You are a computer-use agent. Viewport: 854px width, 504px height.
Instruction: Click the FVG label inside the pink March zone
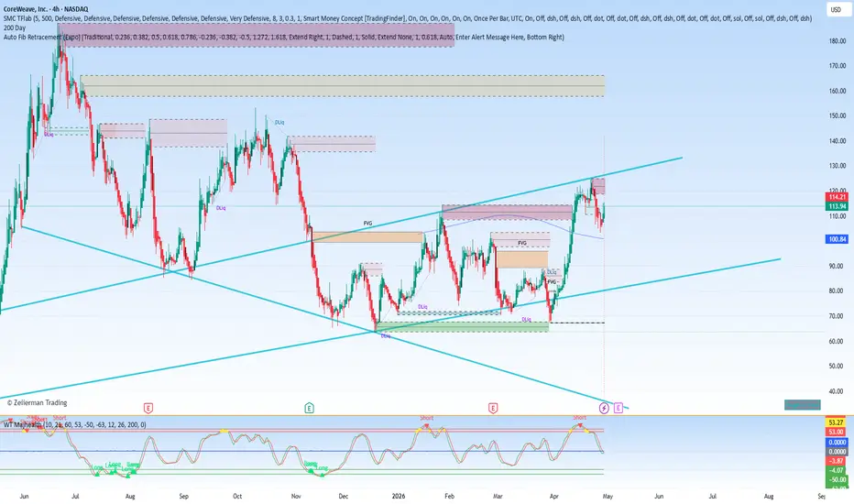tap(521, 243)
